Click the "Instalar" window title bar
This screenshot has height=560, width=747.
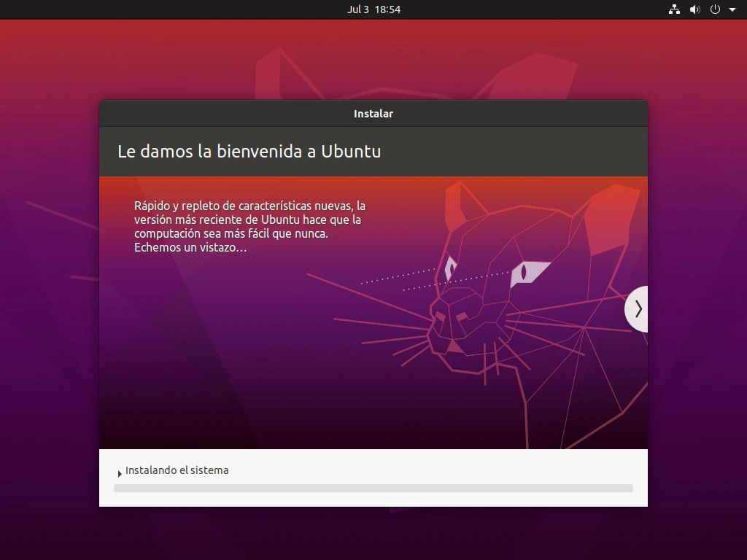click(373, 114)
